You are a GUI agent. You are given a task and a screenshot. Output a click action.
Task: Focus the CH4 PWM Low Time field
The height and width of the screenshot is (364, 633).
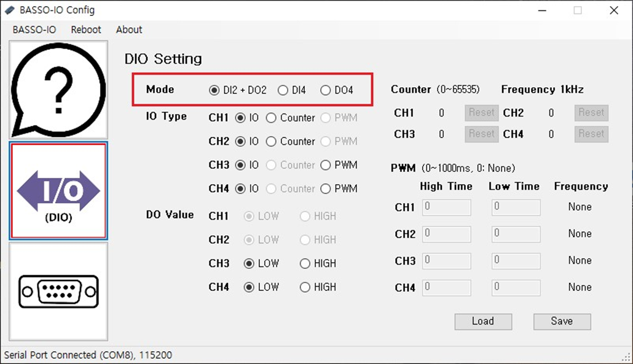coord(516,288)
